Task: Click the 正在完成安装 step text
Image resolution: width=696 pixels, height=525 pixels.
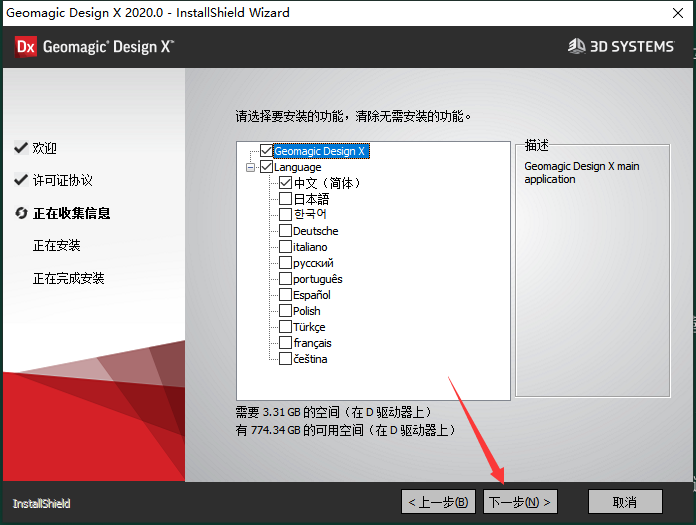Action: coord(68,278)
